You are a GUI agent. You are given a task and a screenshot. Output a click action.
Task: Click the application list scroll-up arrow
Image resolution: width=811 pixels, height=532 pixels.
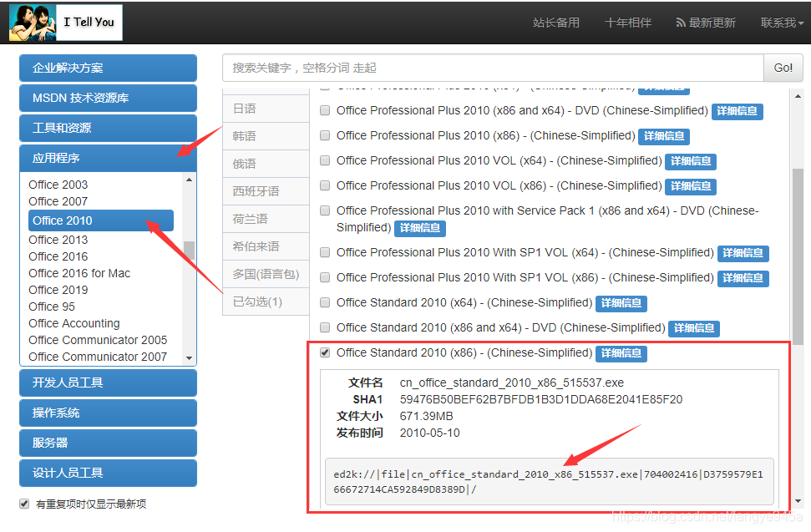pyautogui.click(x=190, y=180)
